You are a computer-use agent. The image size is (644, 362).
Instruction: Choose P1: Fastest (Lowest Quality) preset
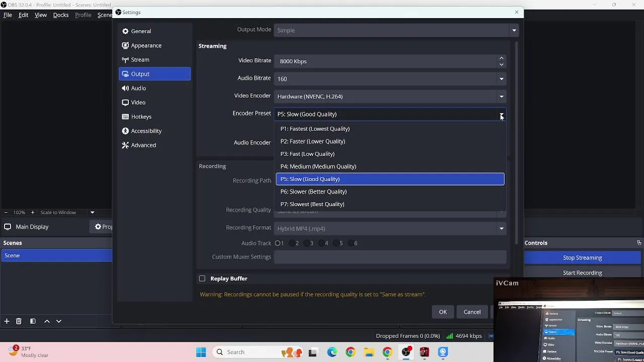point(390,129)
